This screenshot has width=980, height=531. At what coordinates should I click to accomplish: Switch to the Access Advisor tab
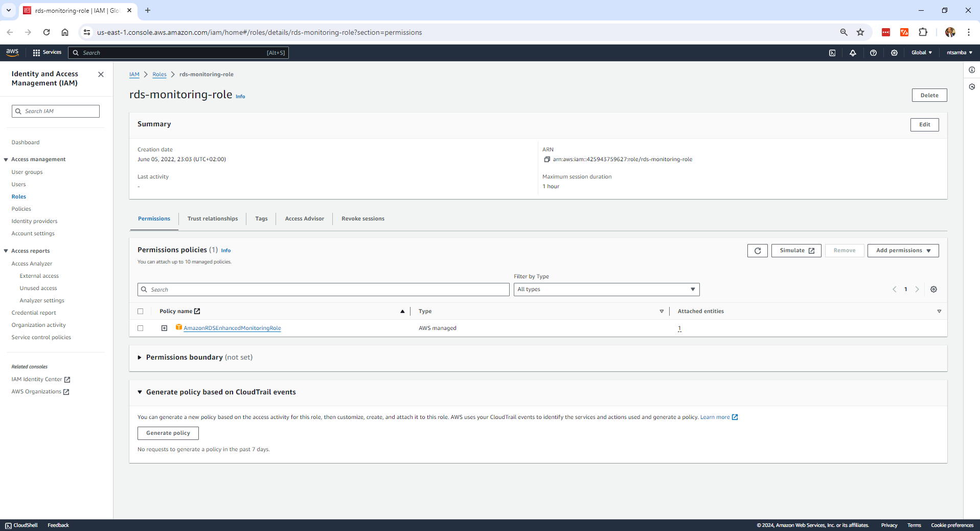coord(304,219)
